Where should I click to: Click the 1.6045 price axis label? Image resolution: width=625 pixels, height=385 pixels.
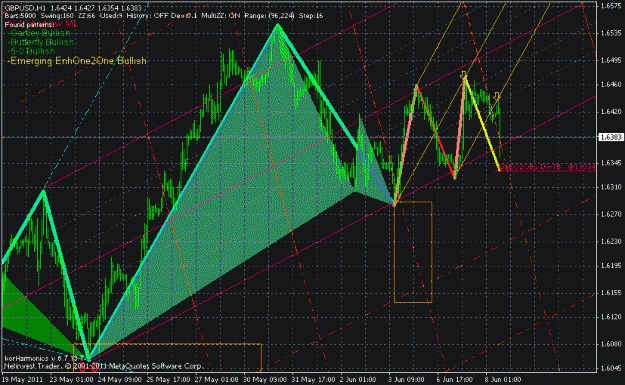[611, 368]
